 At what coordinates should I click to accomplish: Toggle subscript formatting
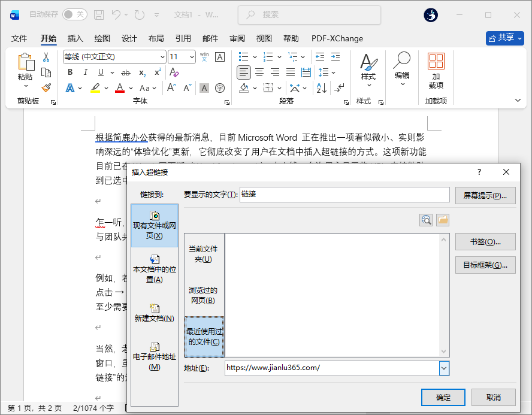click(x=142, y=72)
